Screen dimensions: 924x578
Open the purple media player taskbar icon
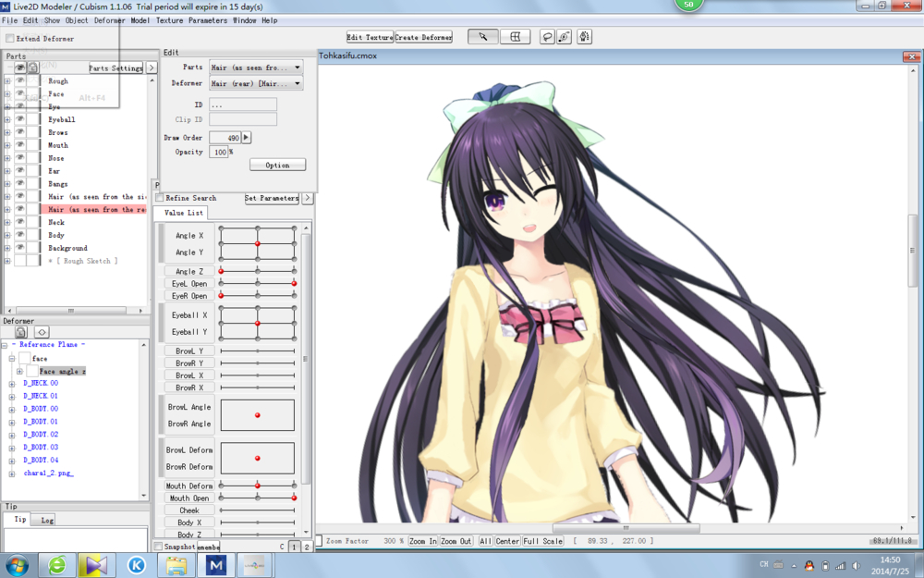(x=97, y=565)
